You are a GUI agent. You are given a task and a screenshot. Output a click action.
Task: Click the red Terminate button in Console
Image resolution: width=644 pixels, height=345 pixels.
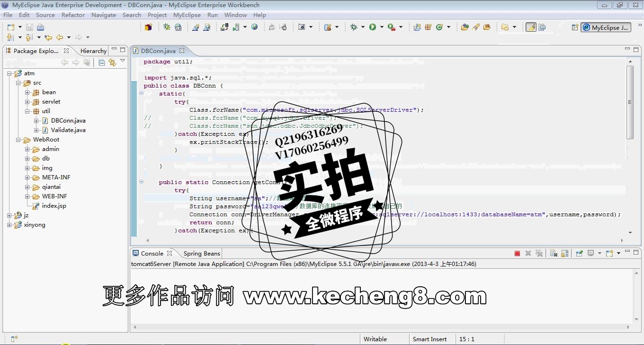(x=517, y=254)
